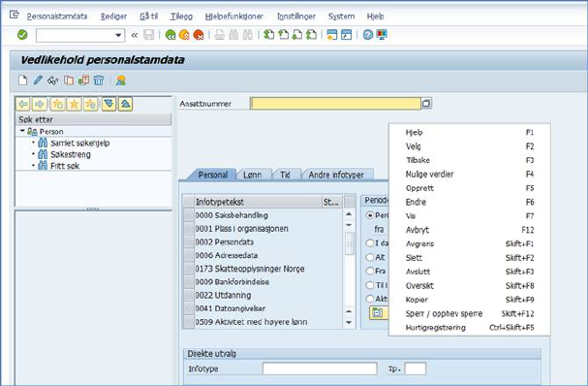
Task: Open the Help question mark icon
Action: [368, 35]
